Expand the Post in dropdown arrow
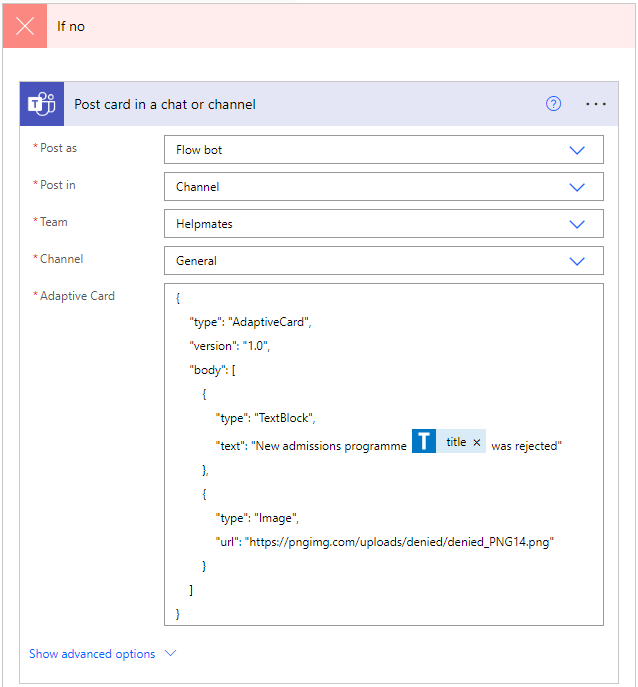This screenshot has width=638, height=687. 576,187
